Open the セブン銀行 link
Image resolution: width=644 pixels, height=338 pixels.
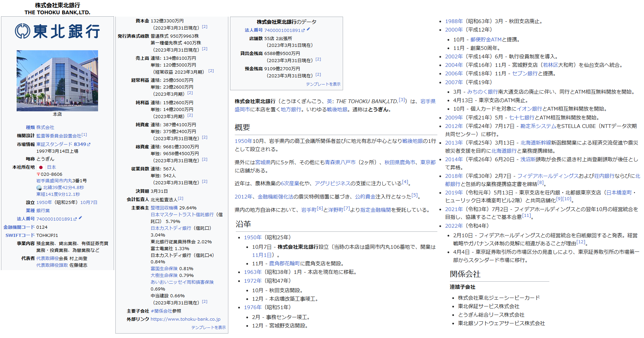pos(525,74)
